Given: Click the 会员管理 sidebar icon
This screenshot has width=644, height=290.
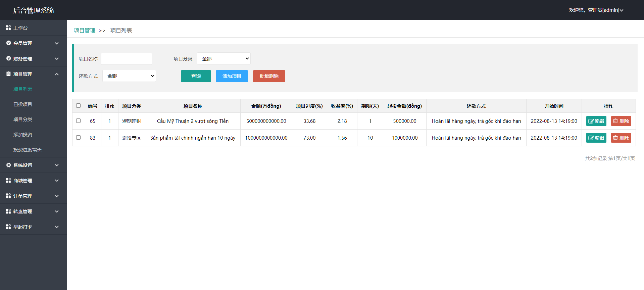Looking at the screenshot, I should tap(8, 43).
